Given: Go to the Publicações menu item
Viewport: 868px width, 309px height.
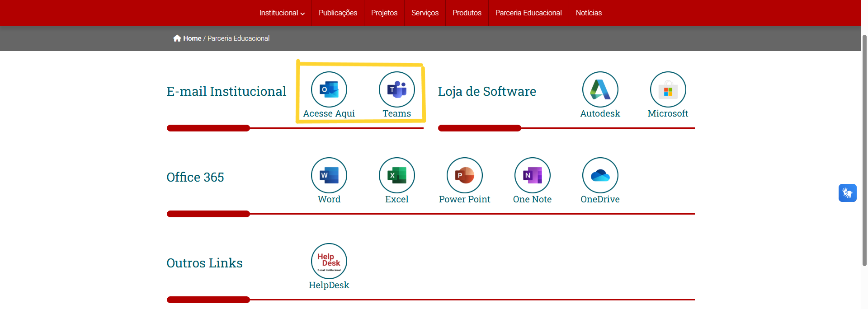Looking at the screenshot, I should (x=338, y=13).
